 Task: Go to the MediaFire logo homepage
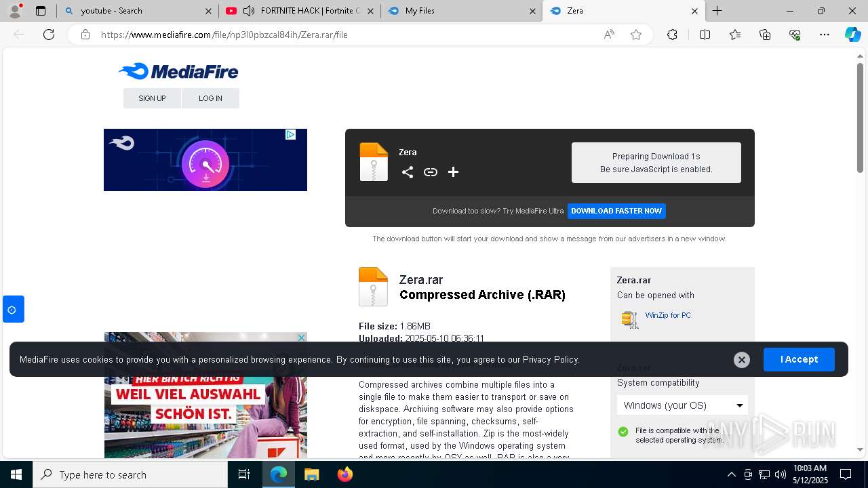(x=178, y=71)
